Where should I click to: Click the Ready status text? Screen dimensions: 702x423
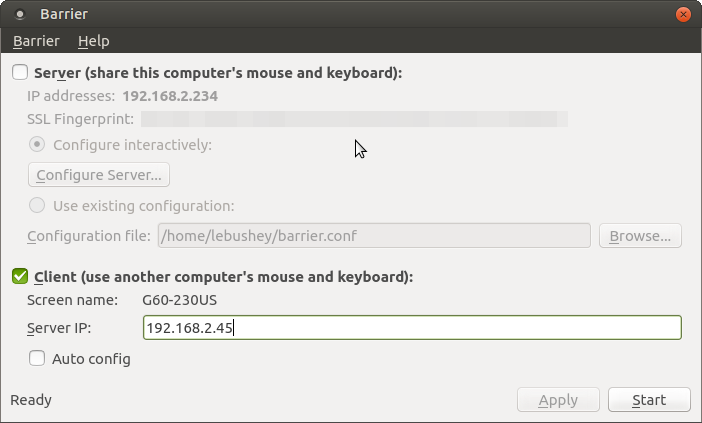click(x=31, y=400)
